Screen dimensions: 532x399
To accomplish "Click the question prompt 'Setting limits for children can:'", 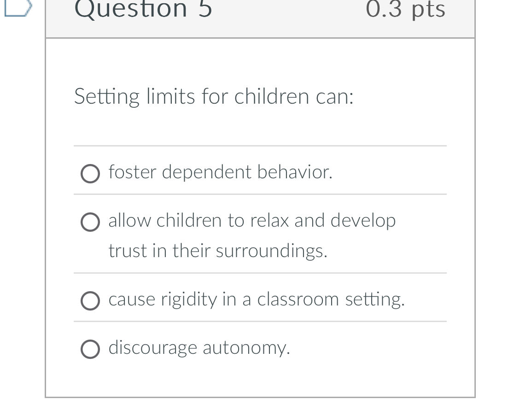I will tap(214, 96).
